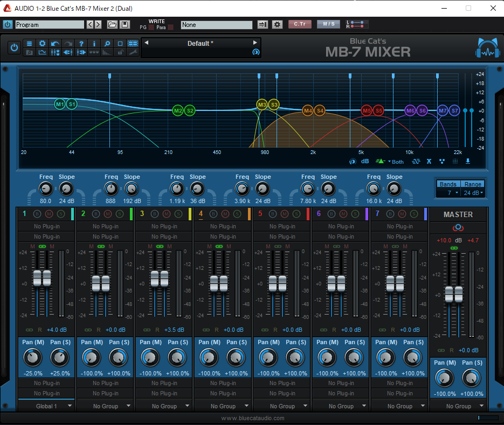Screen dimensions: 504x425
Task: Click the curve graph display icon
Action: coord(42,52)
